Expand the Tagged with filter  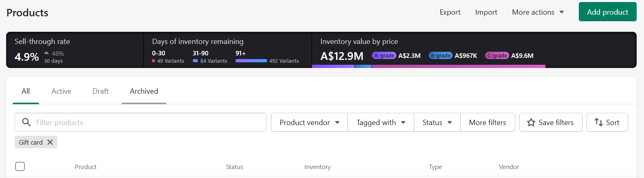tap(381, 122)
